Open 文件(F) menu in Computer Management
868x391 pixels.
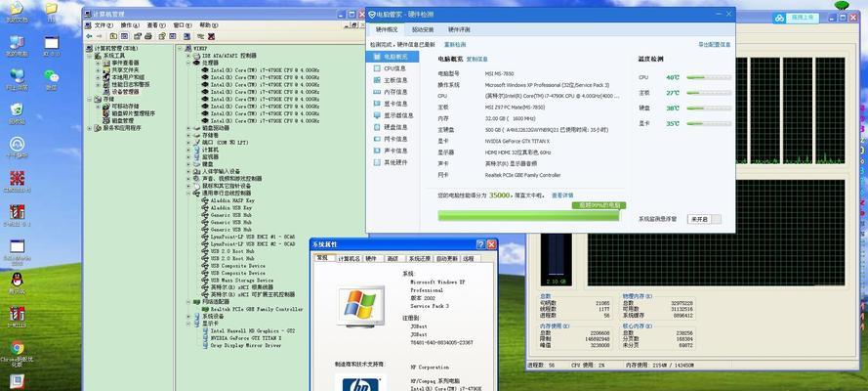[x=103, y=25]
